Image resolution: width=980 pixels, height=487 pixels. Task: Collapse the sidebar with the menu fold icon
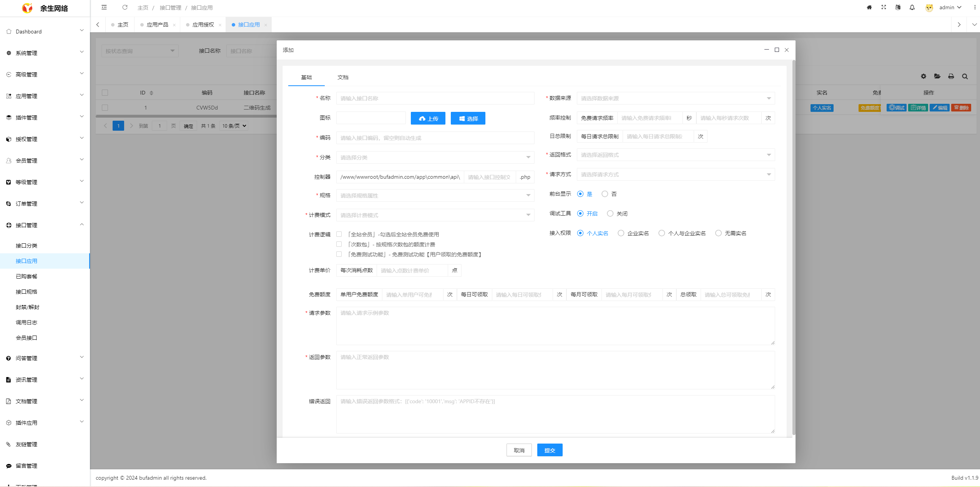tap(104, 7)
